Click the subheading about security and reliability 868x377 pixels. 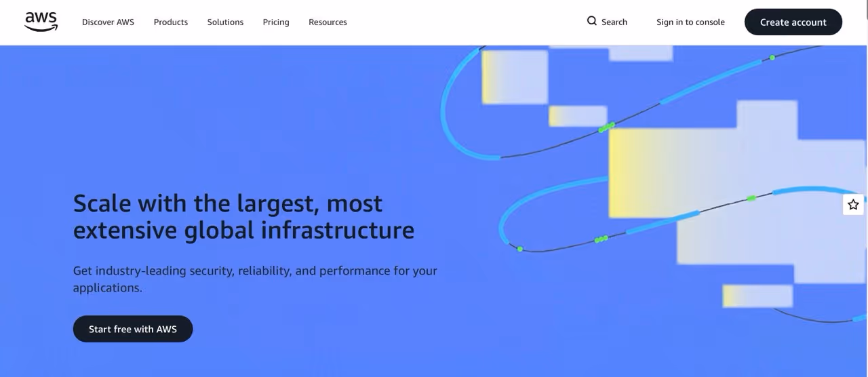tap(255, 279)
